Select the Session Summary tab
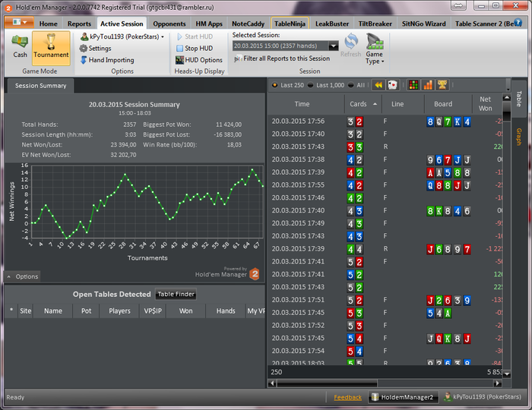Image resolution: width=532 pixels, height=410 pixels. coord(40,86)
